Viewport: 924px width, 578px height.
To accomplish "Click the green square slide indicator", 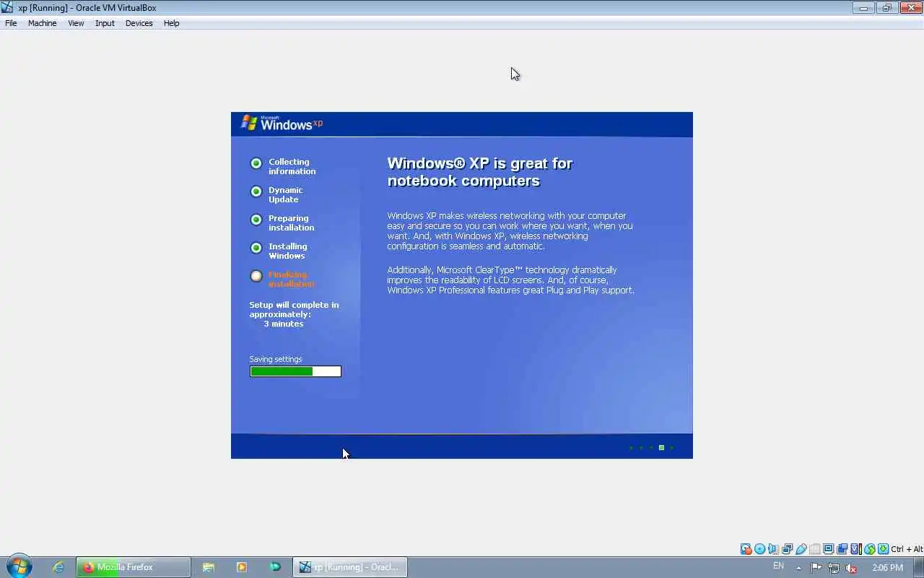I will point(661,448).
